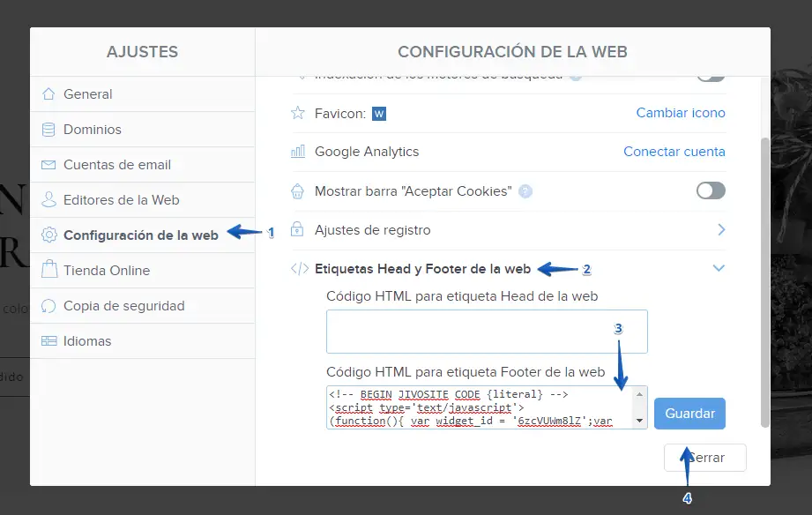The height and width of the screenshot is (515, 812).
Task: Click the person icon for Editores de la Web
Action: (x=48, y=200)
